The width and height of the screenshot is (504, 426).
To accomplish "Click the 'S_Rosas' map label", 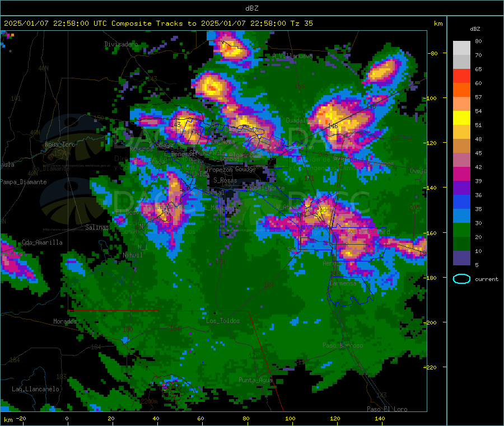I will 225,180.
